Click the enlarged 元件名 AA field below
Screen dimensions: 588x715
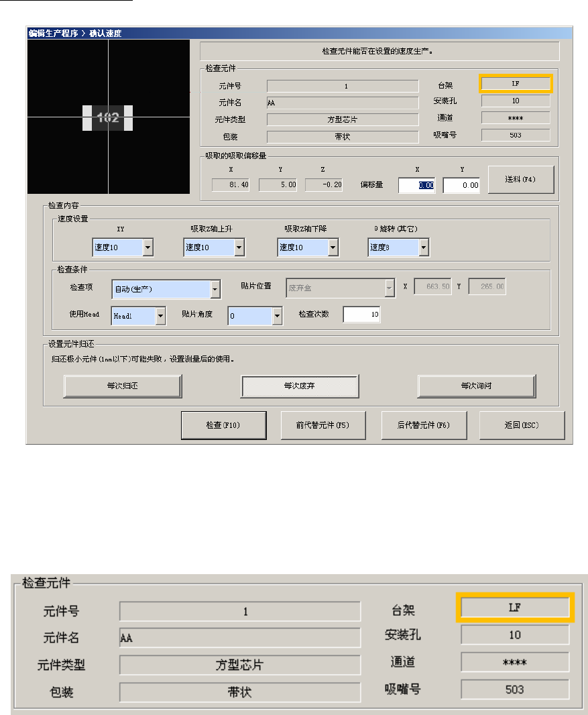coord(240,638)
